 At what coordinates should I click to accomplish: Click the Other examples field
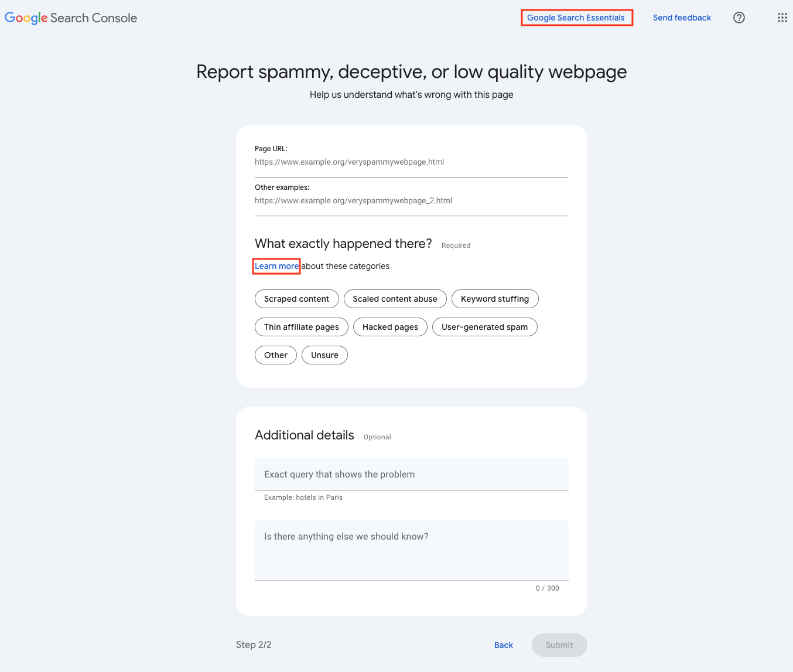pyautogui.click(x=411, y=200)
